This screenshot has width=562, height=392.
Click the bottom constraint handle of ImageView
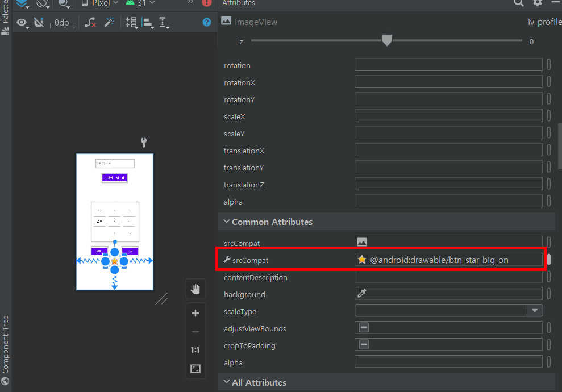(115, 270)
